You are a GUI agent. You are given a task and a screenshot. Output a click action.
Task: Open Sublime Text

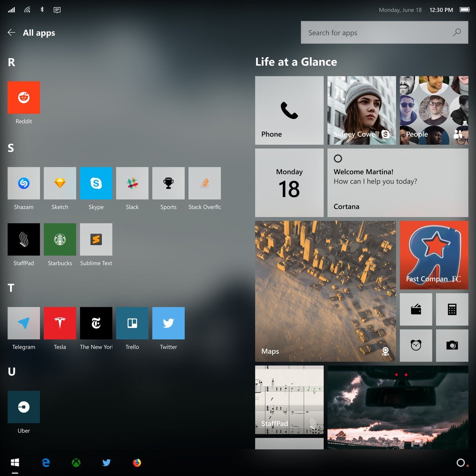pyautogui.click(x=96, y=239)
